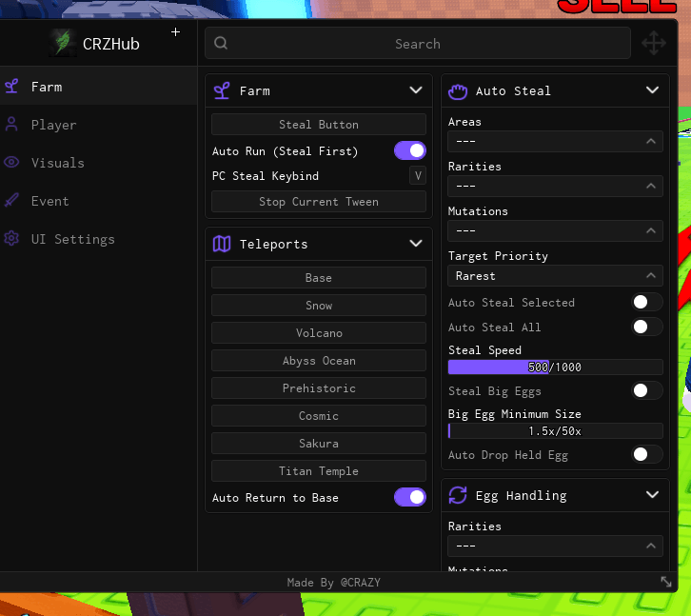Adjust Big Egg Minimum Size slider
This screenshot has height=616, width=691.
[555, 430]
